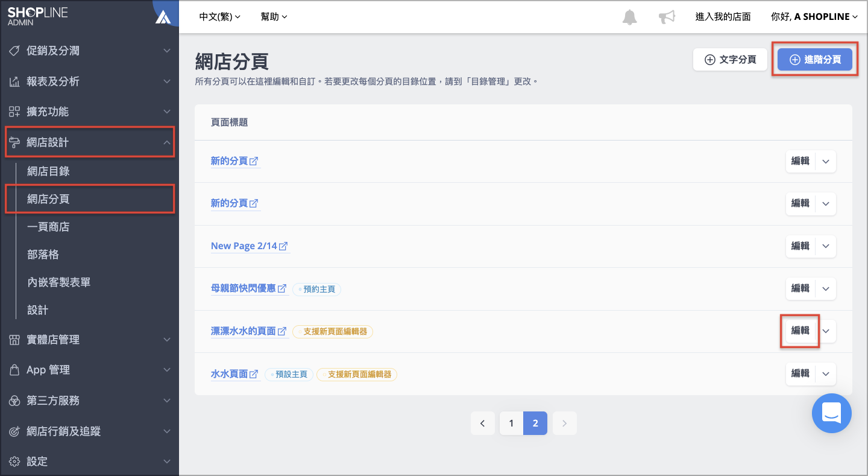Viewport: 868px width, 476px height.
Task: Expand the App 管理 sidebar section
Action: 167,370
